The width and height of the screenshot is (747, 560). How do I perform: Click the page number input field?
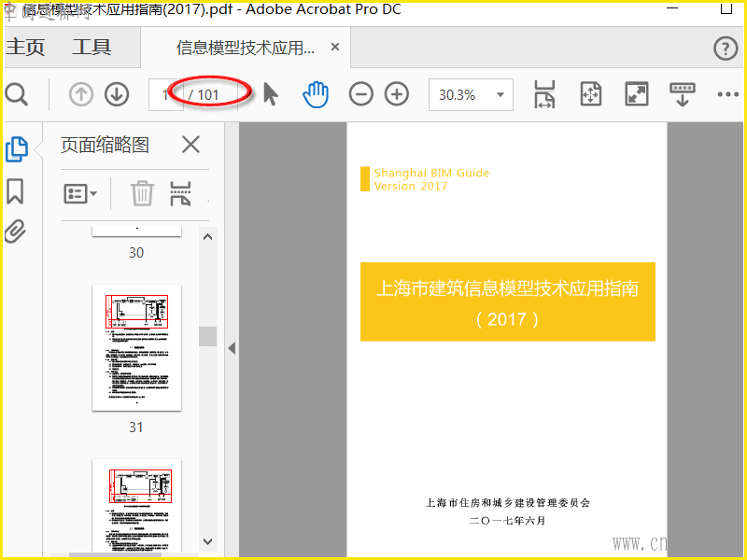coord(166,95)
